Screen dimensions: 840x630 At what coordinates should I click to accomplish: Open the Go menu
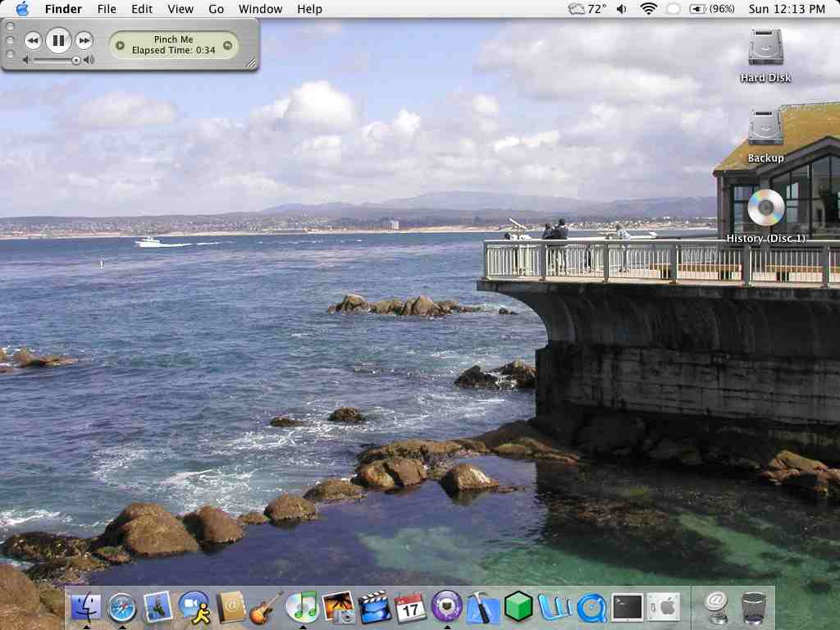[216, 9]
